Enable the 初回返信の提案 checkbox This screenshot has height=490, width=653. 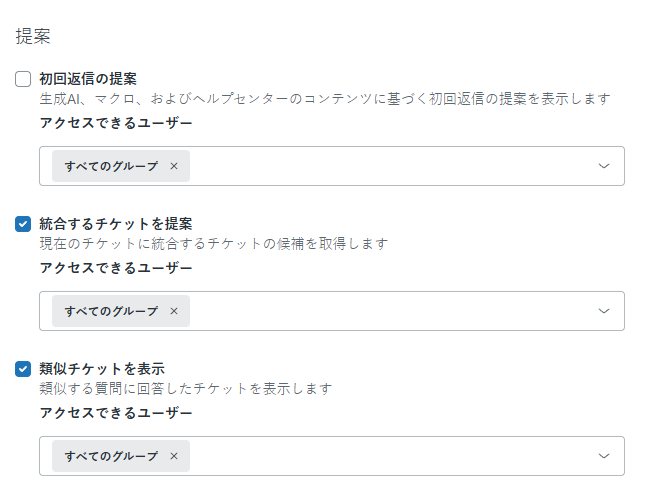[x=23, y=79]
